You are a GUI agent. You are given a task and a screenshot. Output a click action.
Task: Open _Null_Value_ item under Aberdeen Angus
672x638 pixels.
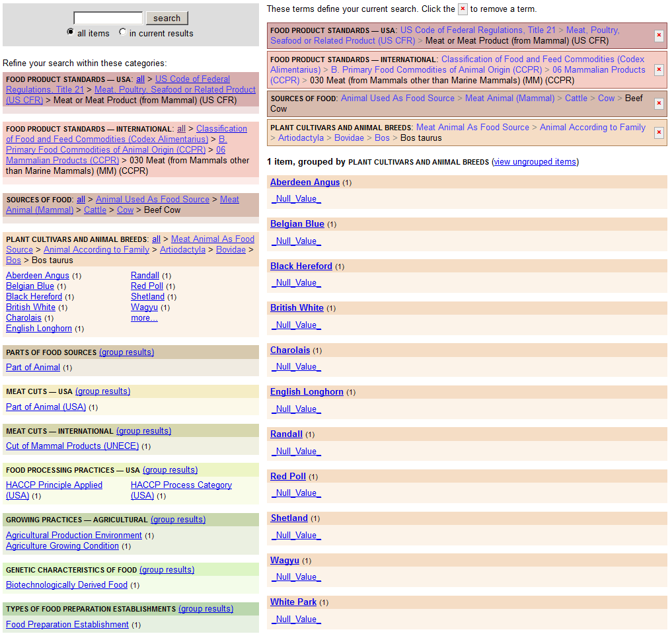[296, 199]
